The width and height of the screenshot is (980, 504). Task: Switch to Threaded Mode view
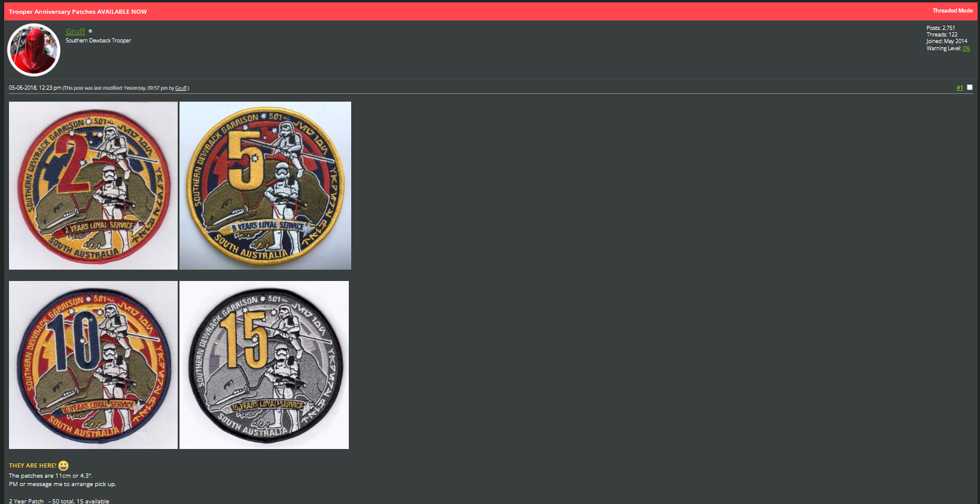952,11
